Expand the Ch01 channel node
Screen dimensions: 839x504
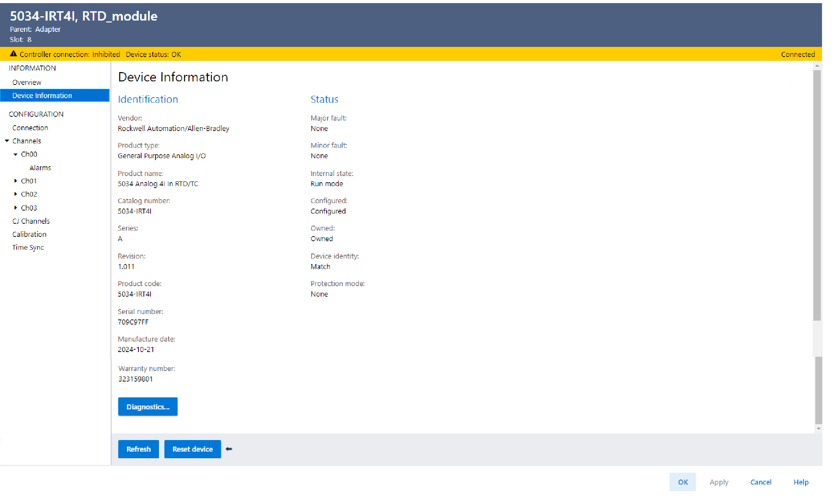point(16,181)
